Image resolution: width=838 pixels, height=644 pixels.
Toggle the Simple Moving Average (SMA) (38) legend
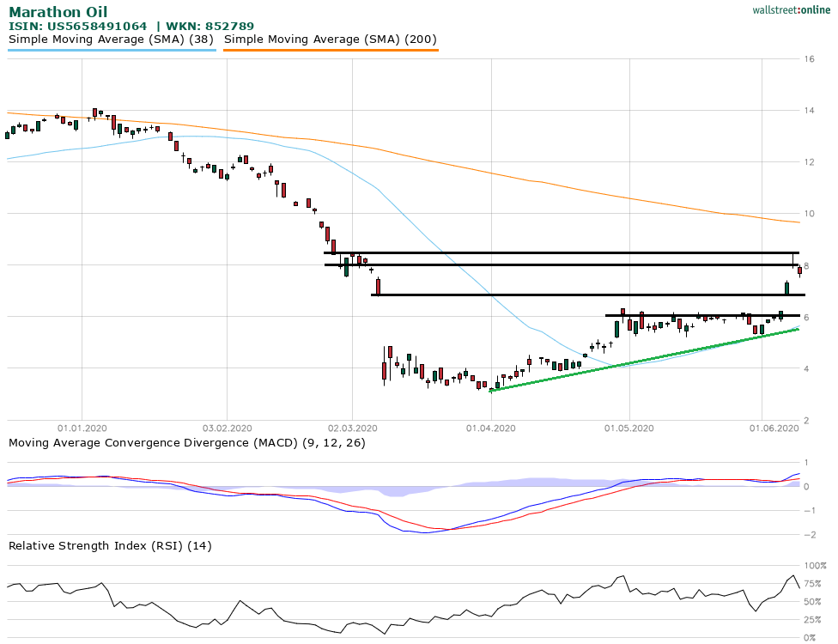coord(112,39)
